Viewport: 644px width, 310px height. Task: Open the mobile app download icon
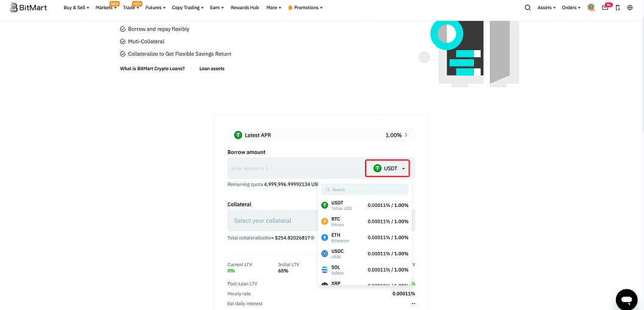click(x=618, y=7)
